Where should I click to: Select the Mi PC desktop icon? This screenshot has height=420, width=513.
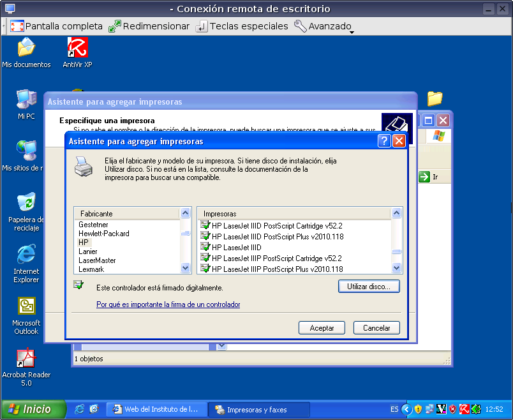coord(26,105)
